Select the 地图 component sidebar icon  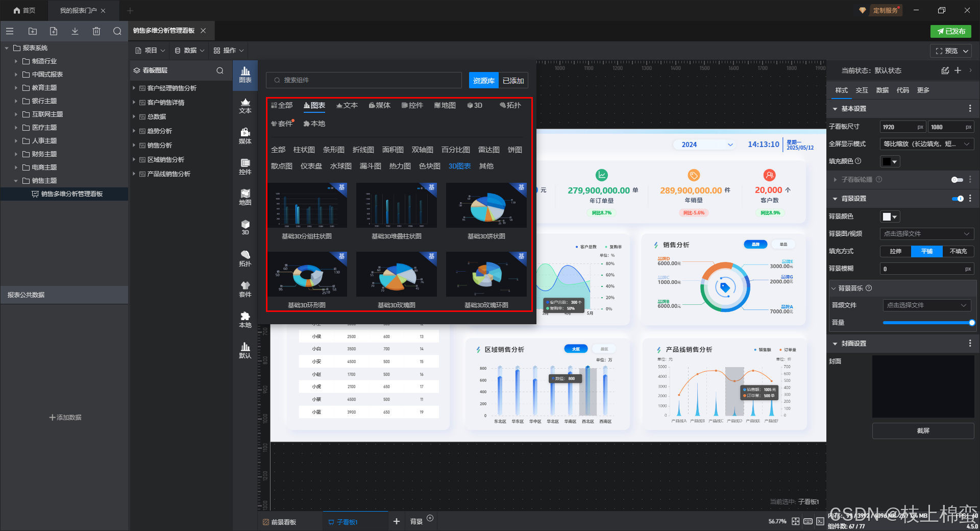pyautogui.click(x=246, y=198)
